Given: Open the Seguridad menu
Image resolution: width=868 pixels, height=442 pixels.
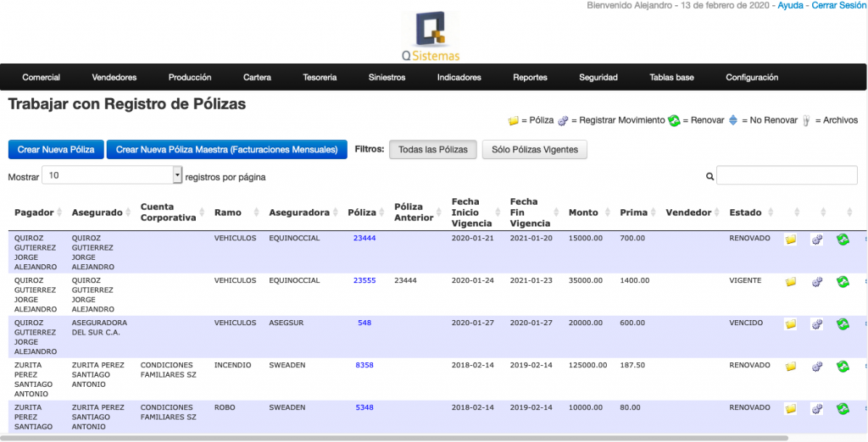Looking at the screenshot, I should tap(598, 77).
